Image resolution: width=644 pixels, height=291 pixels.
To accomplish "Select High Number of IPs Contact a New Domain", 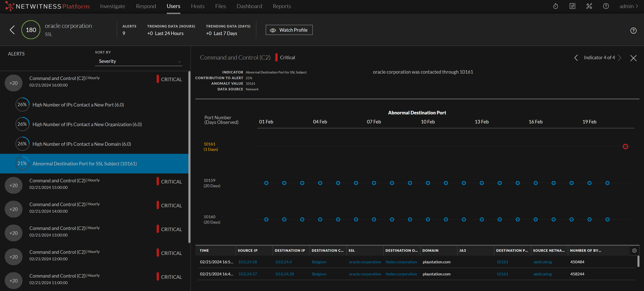I will (x=82, y=144).
